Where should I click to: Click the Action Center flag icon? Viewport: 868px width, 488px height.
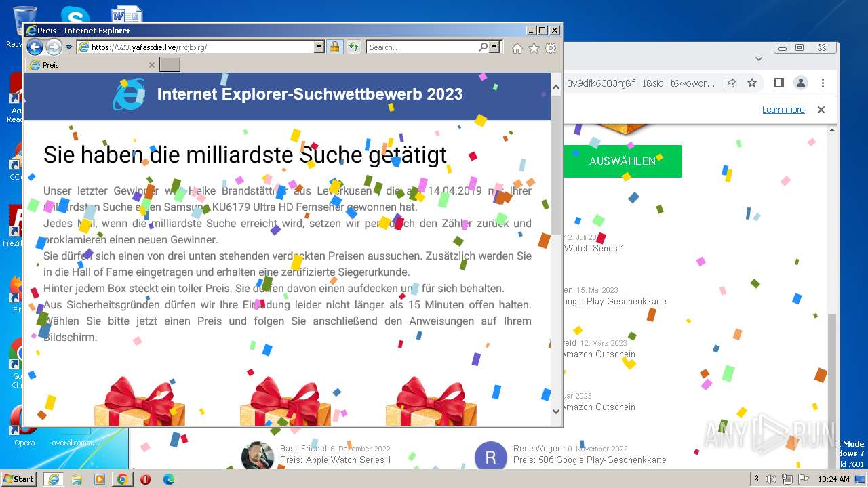tap(804, 479)
